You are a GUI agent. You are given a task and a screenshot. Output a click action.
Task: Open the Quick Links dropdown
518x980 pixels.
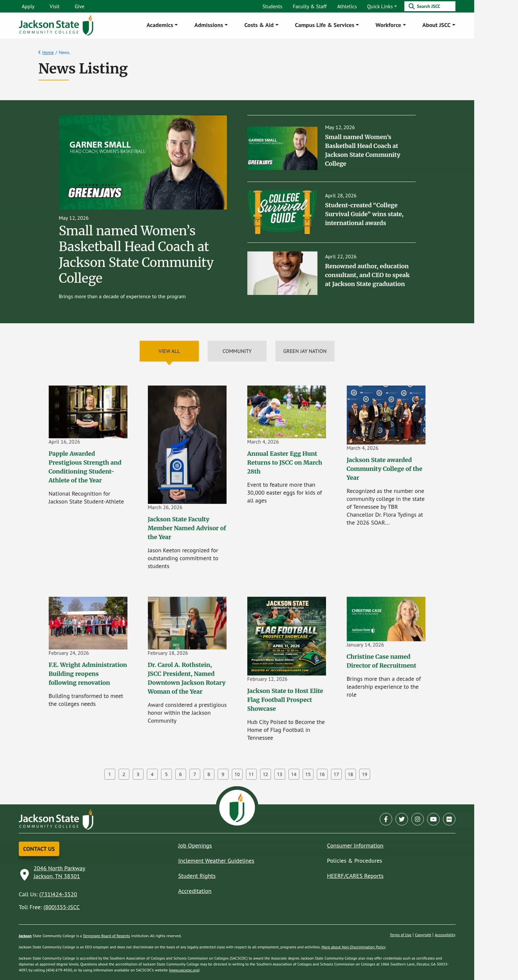pyautogui.click(x=382, y=7)
